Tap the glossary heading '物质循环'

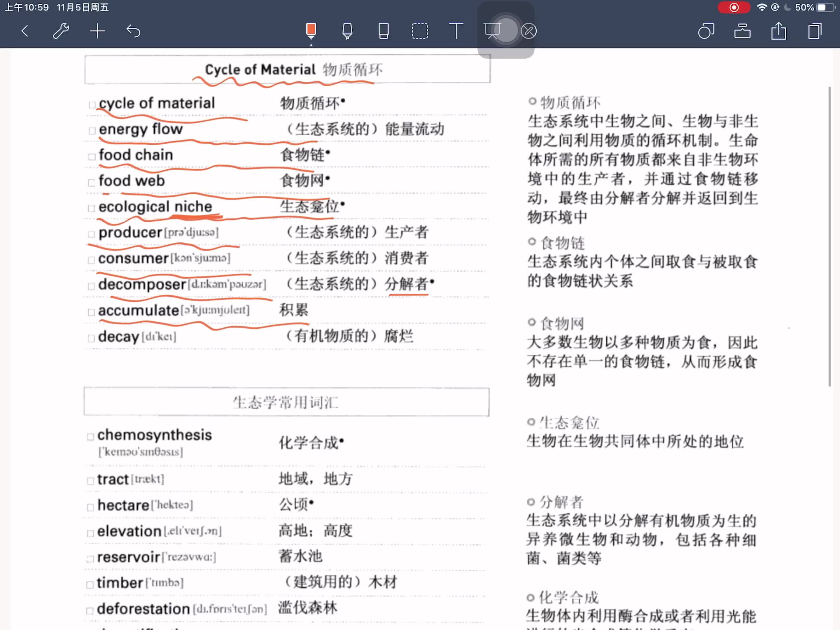[570, 102]
